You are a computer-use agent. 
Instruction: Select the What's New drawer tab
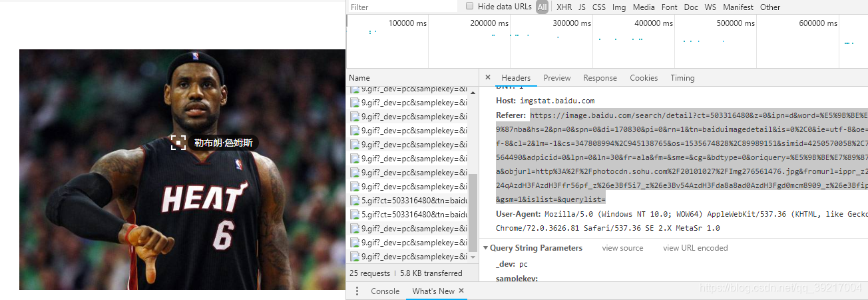pos(433,291)
